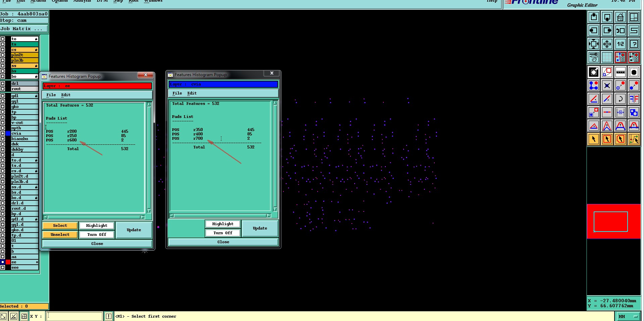Select layer name mpth in layer list
The width and height of the screenshot is (644, 321).
[24, 128]
